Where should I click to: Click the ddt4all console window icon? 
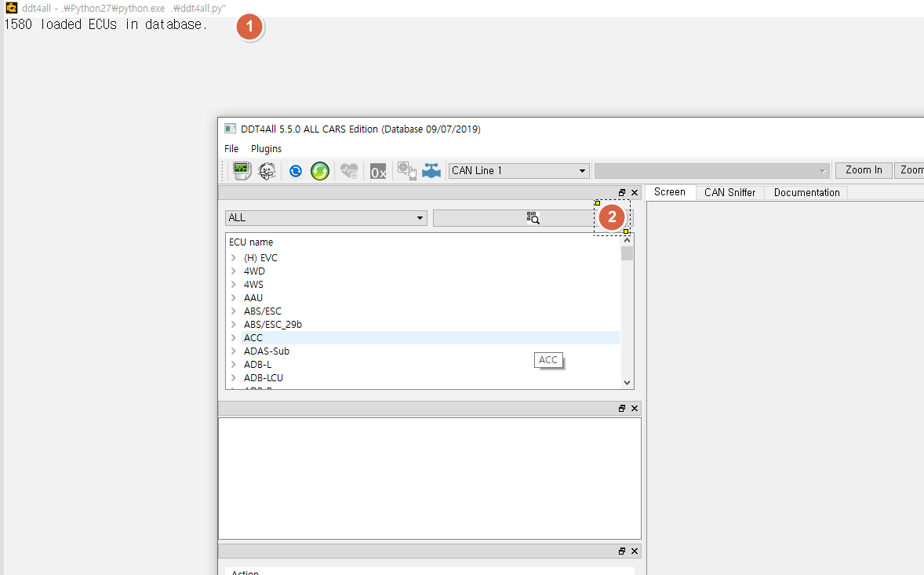click(x=11, y=8)
